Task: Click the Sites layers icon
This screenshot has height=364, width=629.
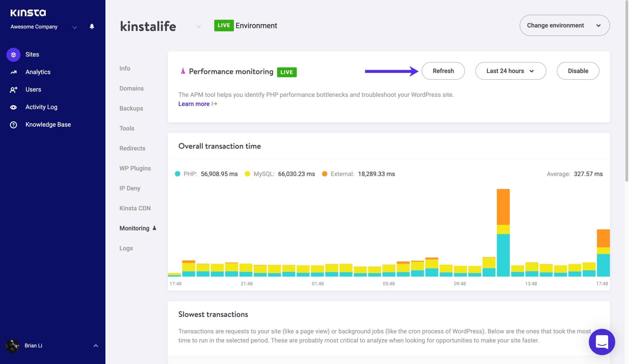Action: point(13,54)
